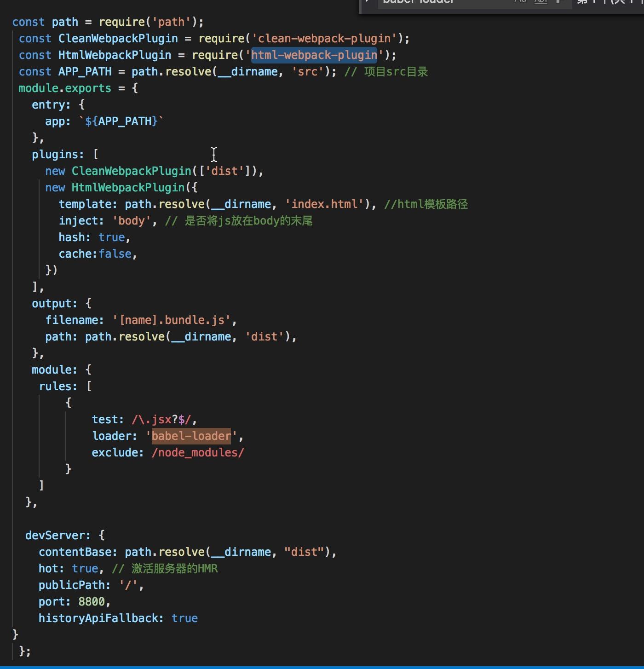Click the entry: key
Viewport: 644px width, 669px height.
52,105
